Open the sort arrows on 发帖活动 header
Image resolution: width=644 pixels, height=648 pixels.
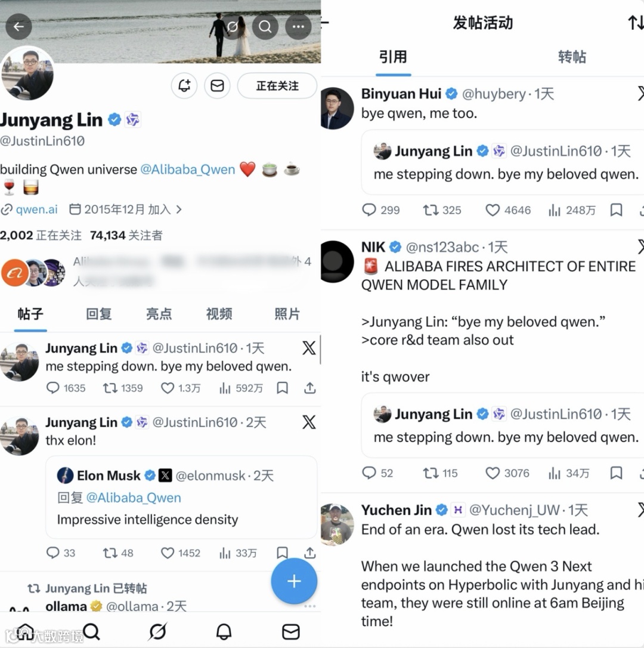(636, 22)
